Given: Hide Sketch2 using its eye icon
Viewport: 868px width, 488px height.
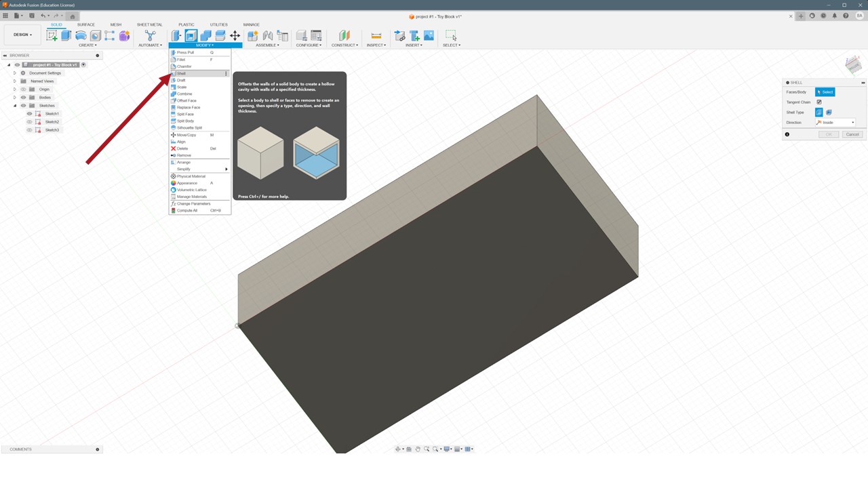Looking at the screenshot, I should coord(30,122).
